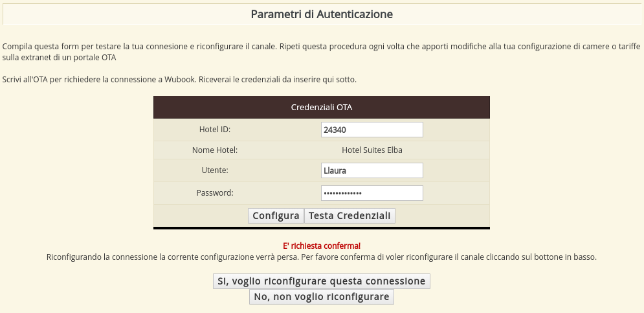Click the Nome Hotel label
Image resolution: width=644 pixels, height=313 pixels.
point(215,150)
